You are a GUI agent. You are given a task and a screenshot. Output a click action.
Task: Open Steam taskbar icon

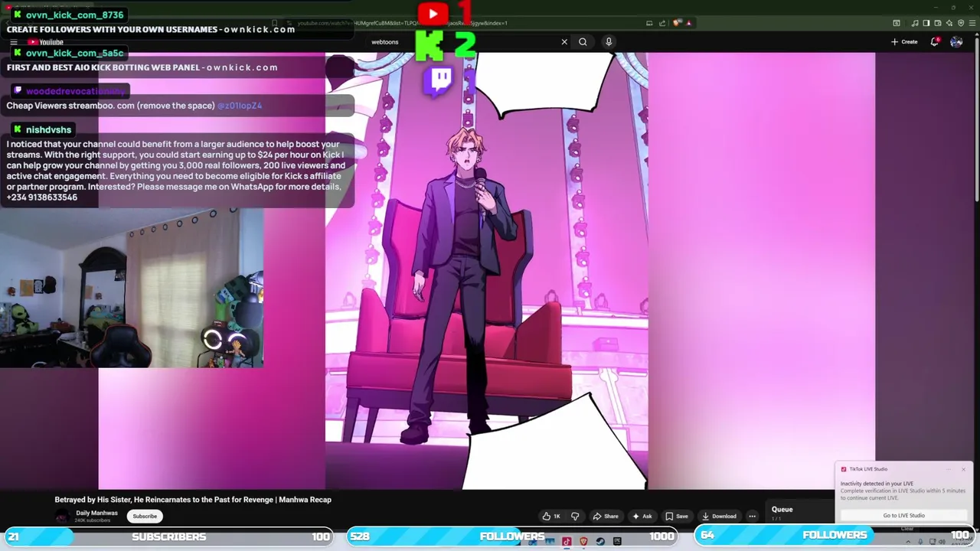(600, 542)
